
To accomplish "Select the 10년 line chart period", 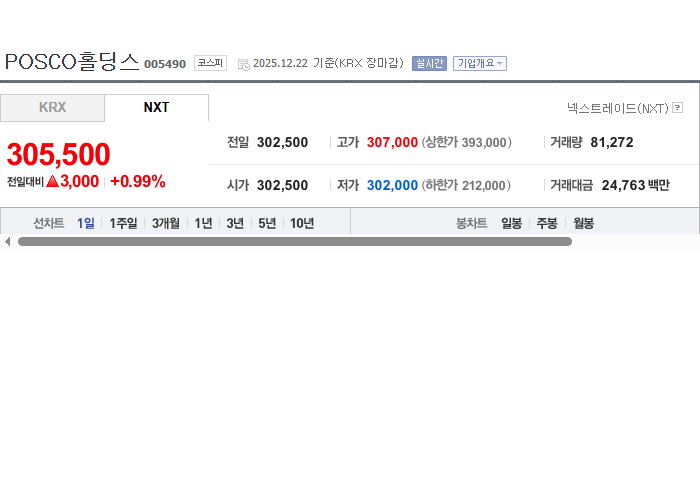I will pos(302,223).
